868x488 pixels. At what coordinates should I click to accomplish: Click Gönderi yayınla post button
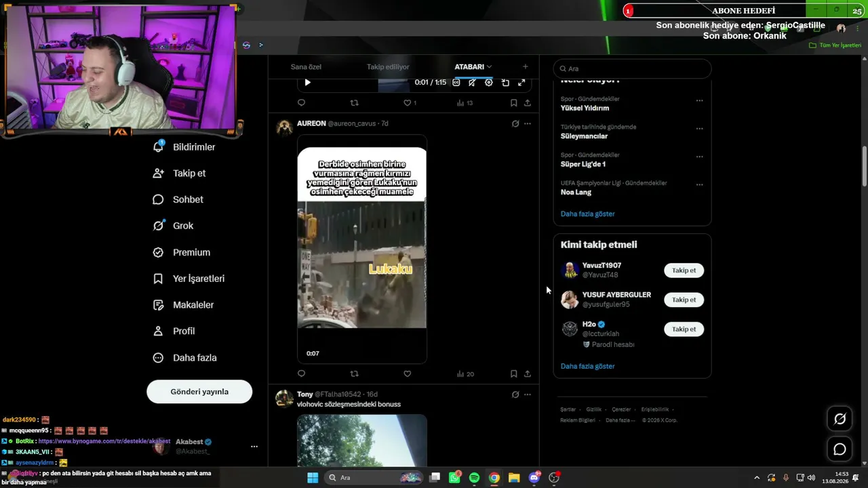[x=199, y=392]
